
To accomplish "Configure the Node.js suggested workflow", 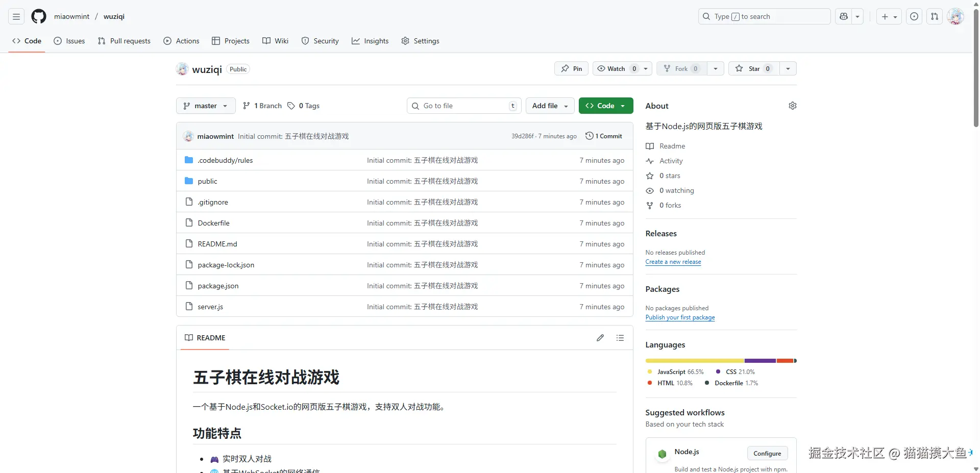I will click(x=767, y=453).
